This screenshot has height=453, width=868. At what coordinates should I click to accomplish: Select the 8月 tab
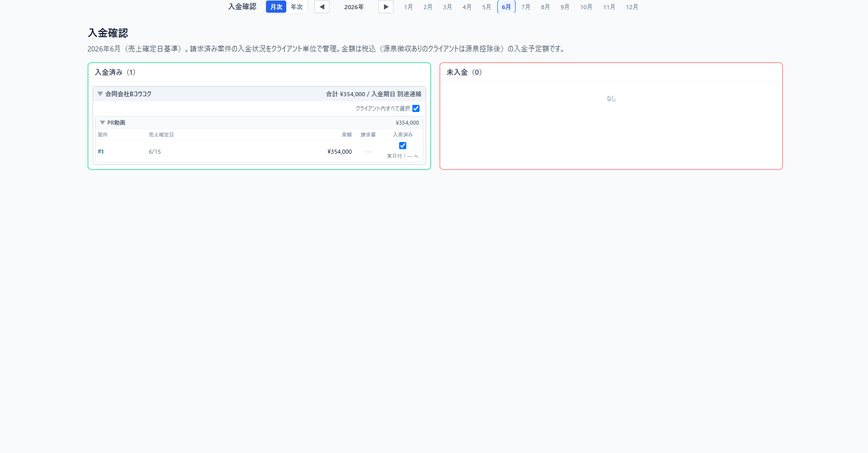point(545,7)
